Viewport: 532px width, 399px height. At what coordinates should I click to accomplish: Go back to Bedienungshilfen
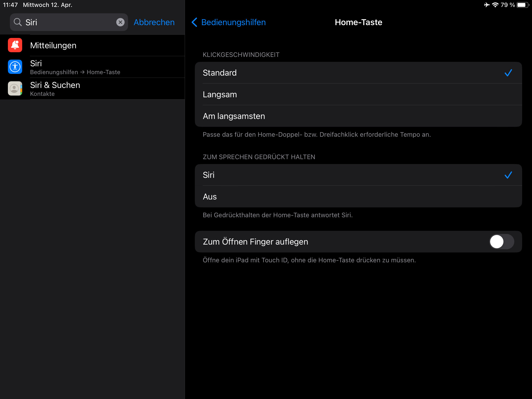(x=233, y=22)
